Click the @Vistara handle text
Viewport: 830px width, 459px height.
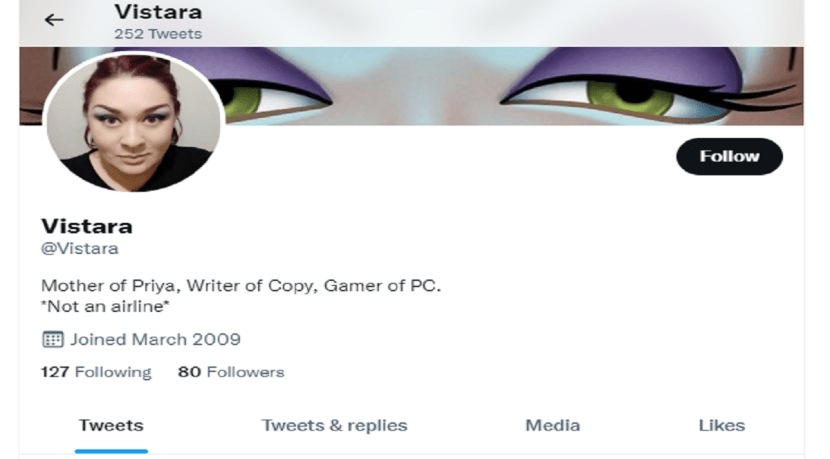(79, 248)
